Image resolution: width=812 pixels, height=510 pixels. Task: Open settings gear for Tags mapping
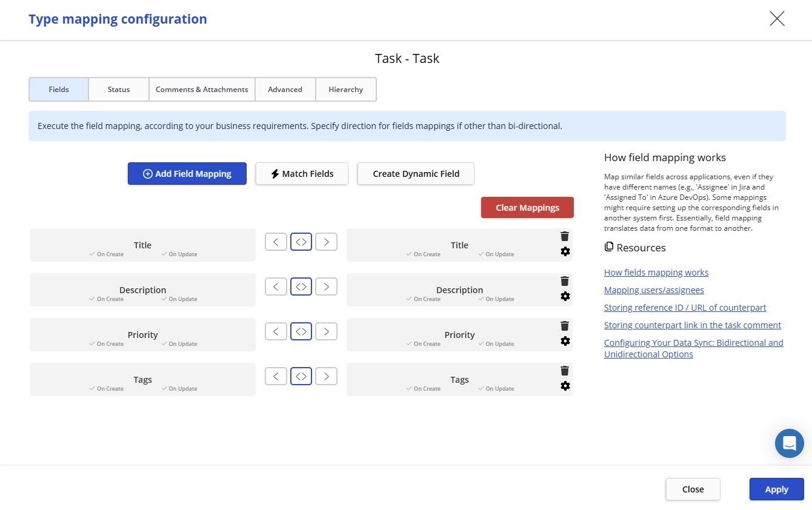(565, 386)
